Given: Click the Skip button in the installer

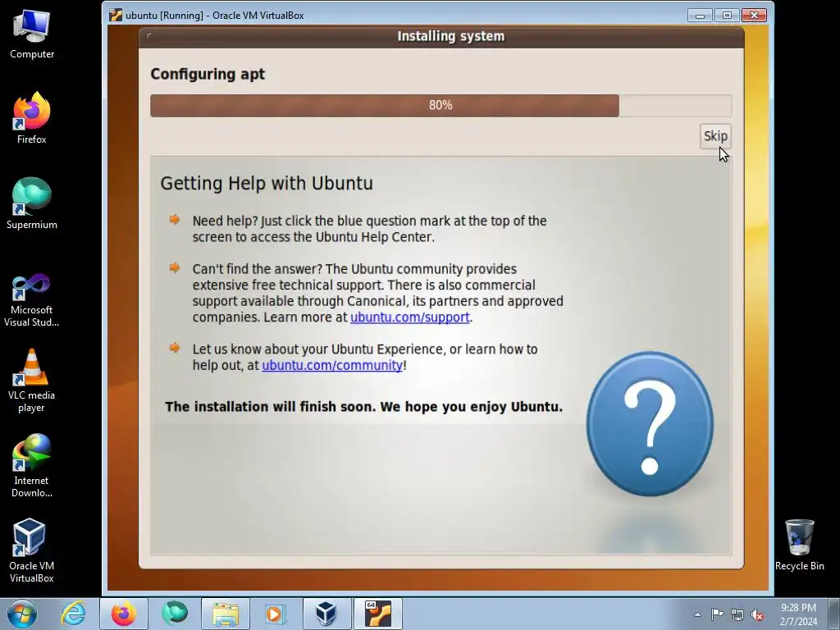Looking at the screenshot, I should point(715,136).
